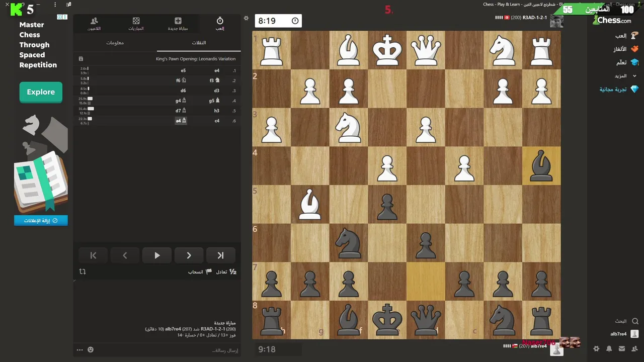The height and width of the screenshot is (362, 644).
Task: Flip the board with the rotate icon
Action: point(83,271)
